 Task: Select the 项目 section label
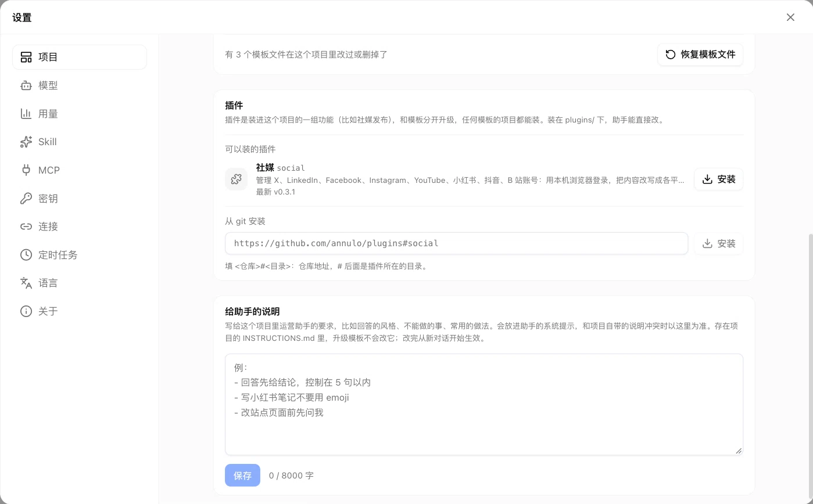(48, 57)
